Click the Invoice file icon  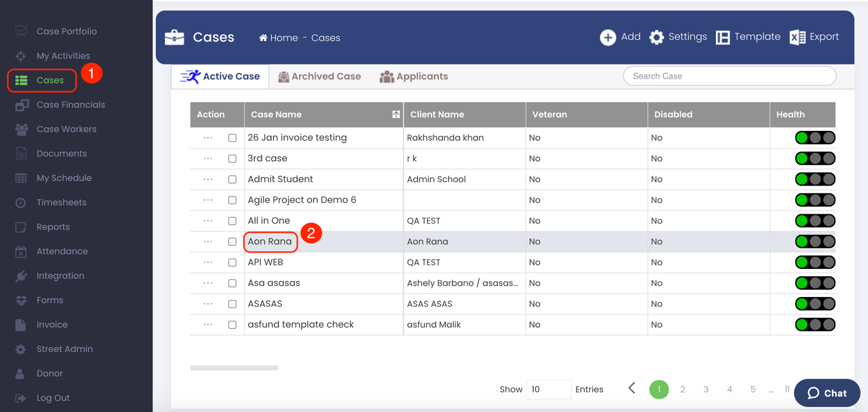point(21,324)
